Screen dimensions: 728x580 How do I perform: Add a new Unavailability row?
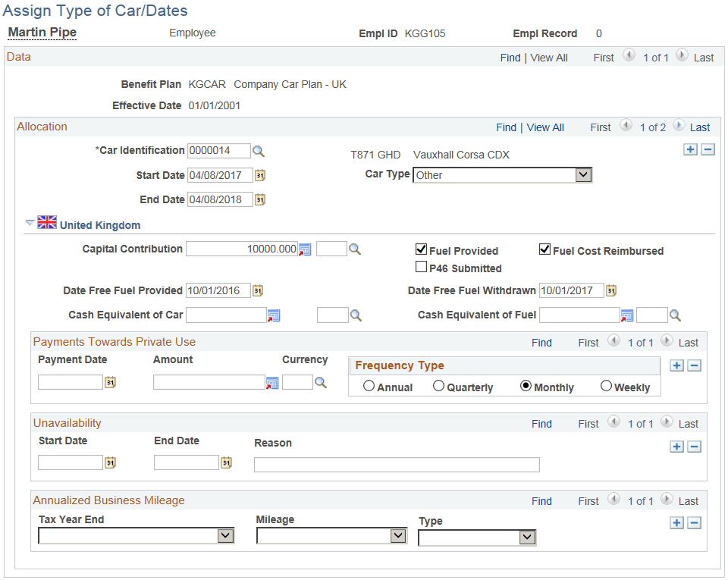[676, 447]
